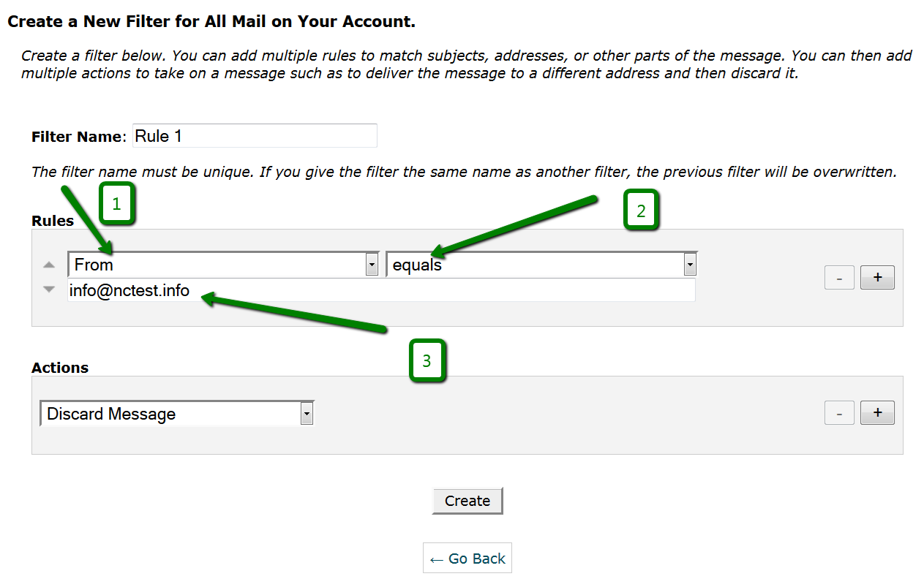The width and height of the screenshot is (924, 579).
Task: Focus the Filter Name field containing Rule 1
Action: tap(255, 136)
